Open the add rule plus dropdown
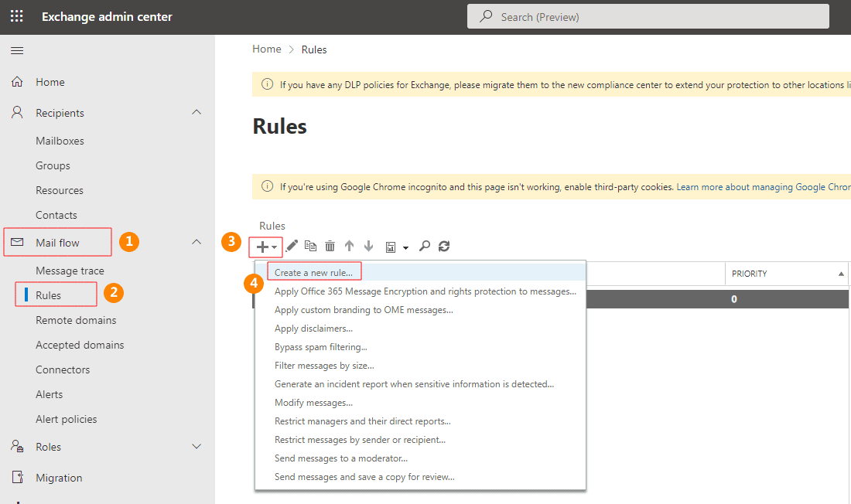Image resolution: width=851 pixels, height=504 pixels. 266,246
